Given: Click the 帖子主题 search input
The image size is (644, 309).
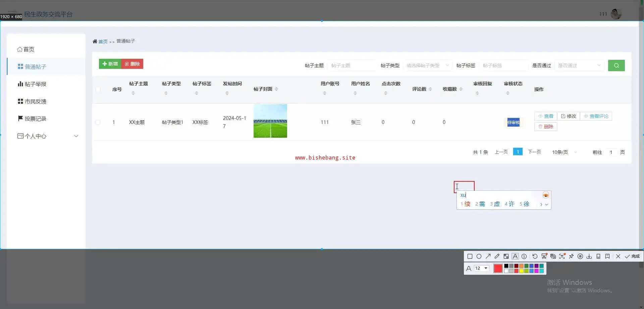Looking at the screenshot, I should point(352,65).
